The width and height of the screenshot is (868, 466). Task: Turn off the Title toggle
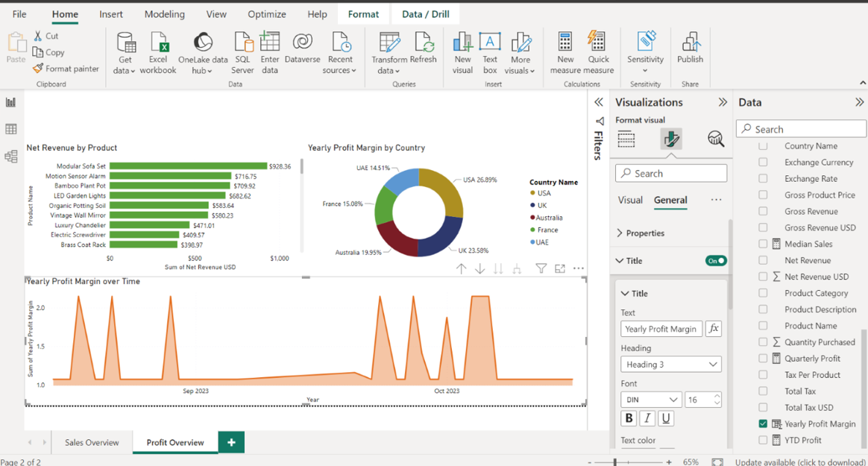[716, 261]
